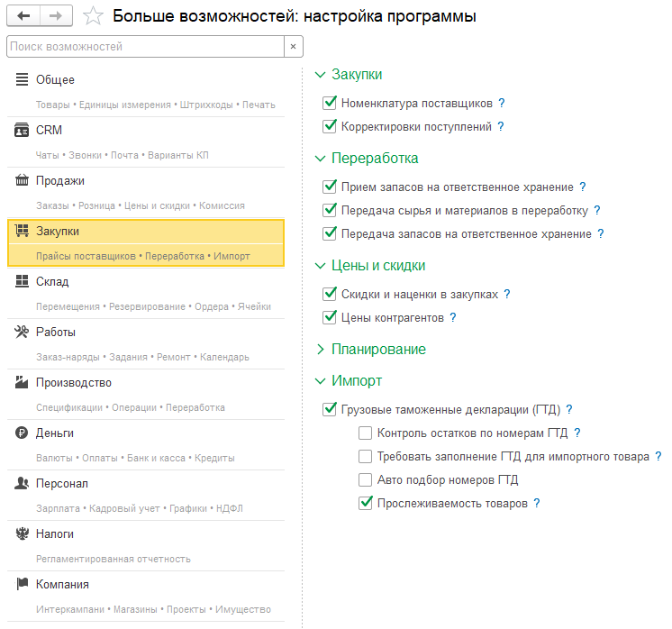Open help for Прием запасов на ответственное хранение
Image resolution: width=672 pixels, height=629 pixels.
click(x=583, y=187)
